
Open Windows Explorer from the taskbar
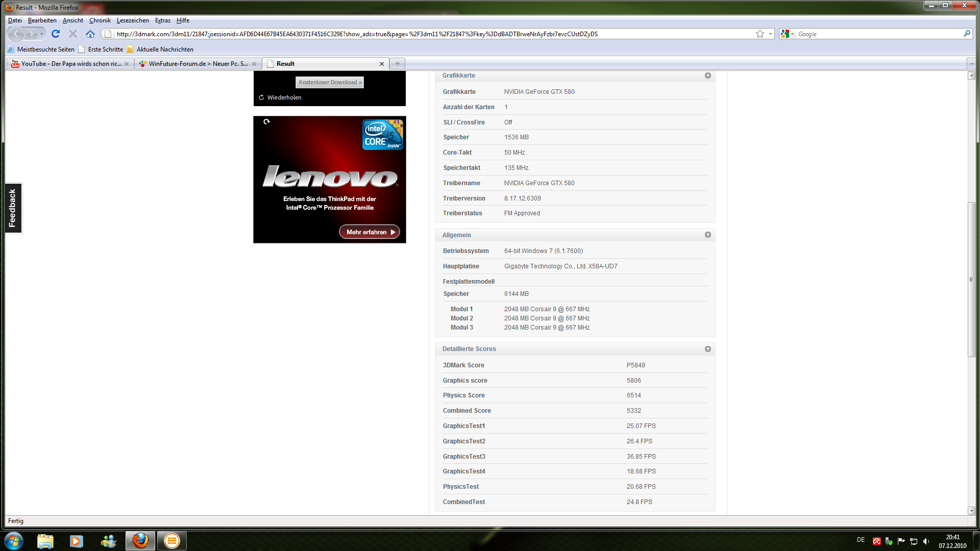click(x=45, y=541)
